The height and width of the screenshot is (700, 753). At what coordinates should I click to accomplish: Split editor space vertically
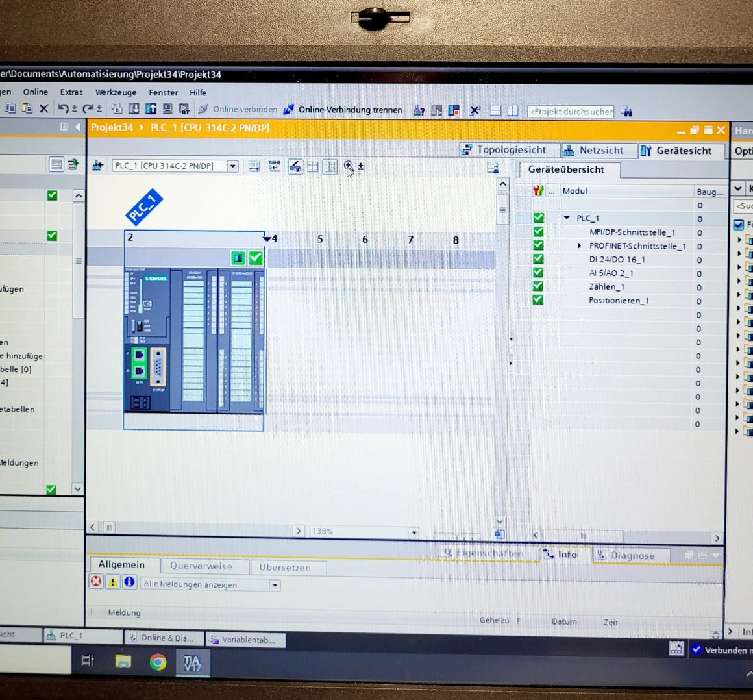tap(512, 111)
